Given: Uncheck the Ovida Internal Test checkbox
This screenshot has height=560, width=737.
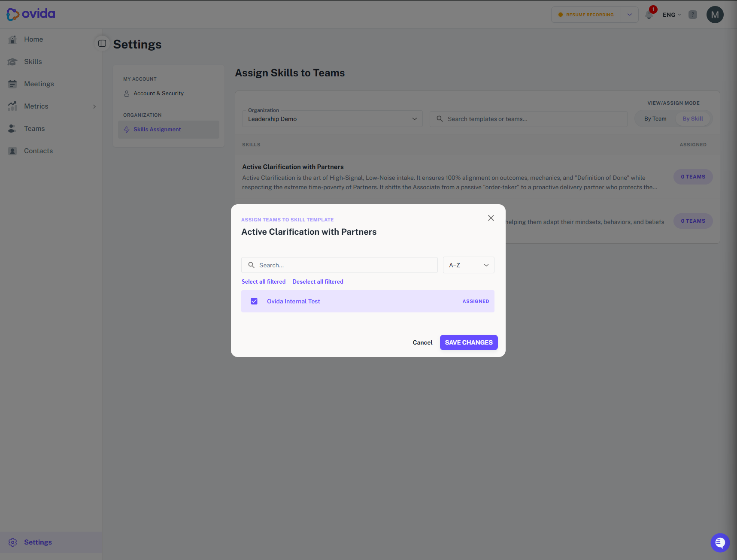Looking at the screenshot, I should (254, 301).
